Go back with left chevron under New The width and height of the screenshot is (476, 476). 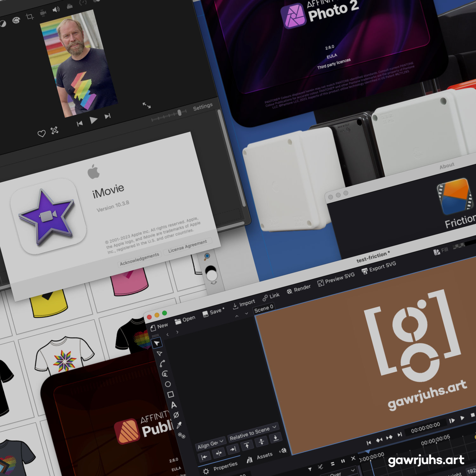point(168,334)
